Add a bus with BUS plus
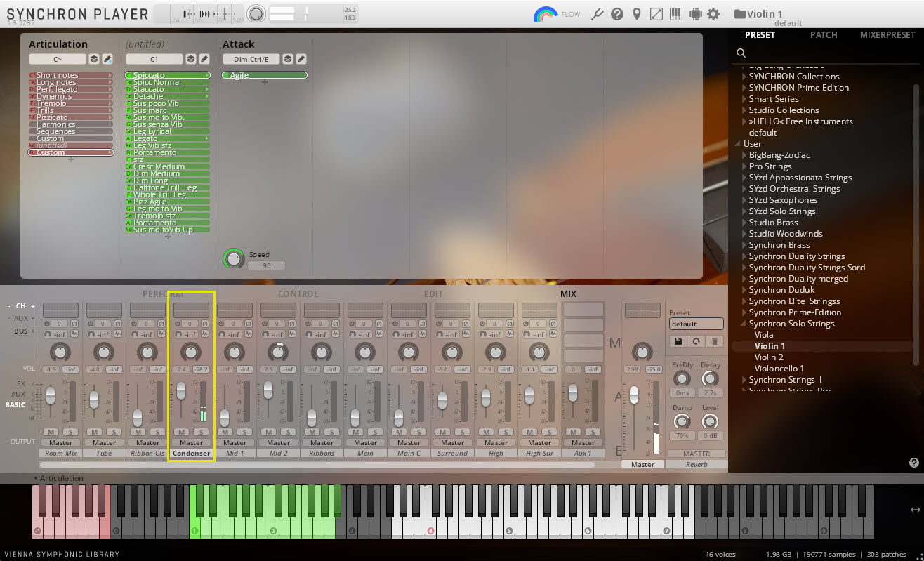The image size is (924, 561). (x=32, y=331)
